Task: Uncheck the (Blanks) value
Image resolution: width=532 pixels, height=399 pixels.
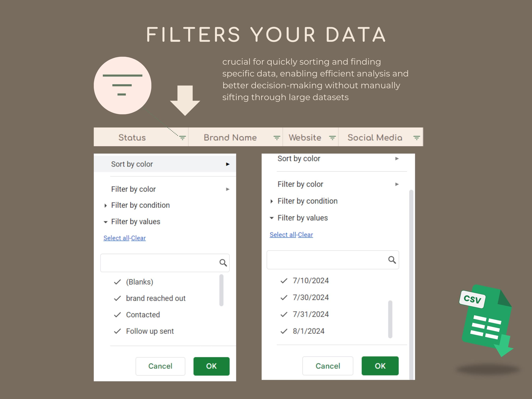Action: click(117, 282)
